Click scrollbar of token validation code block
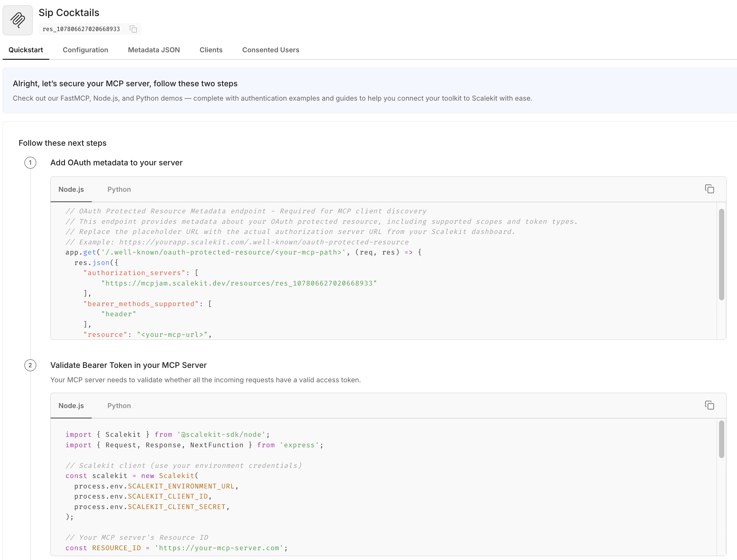The image size is (737, 560). tap(721, 439)
